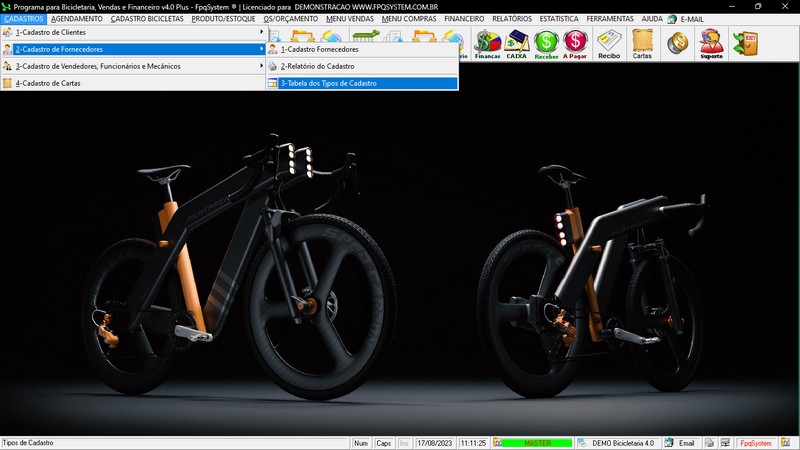The width and height of the screenshot is (800, 450).
Task: Open the RELATÓRIOS menu
Action: tap(512, 19)
